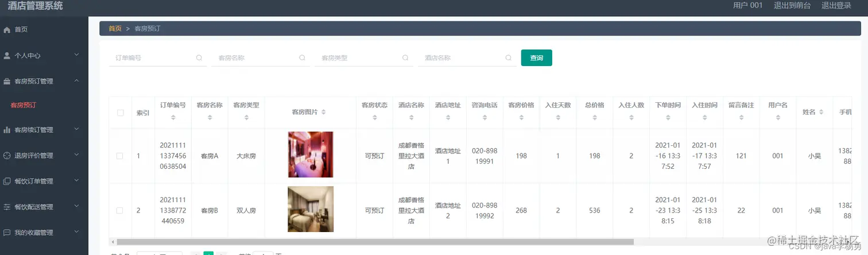This screenshot has height=255, width=868.
Task: Click the bar chart icon for 客房续订管理
Action: [7, 130]
